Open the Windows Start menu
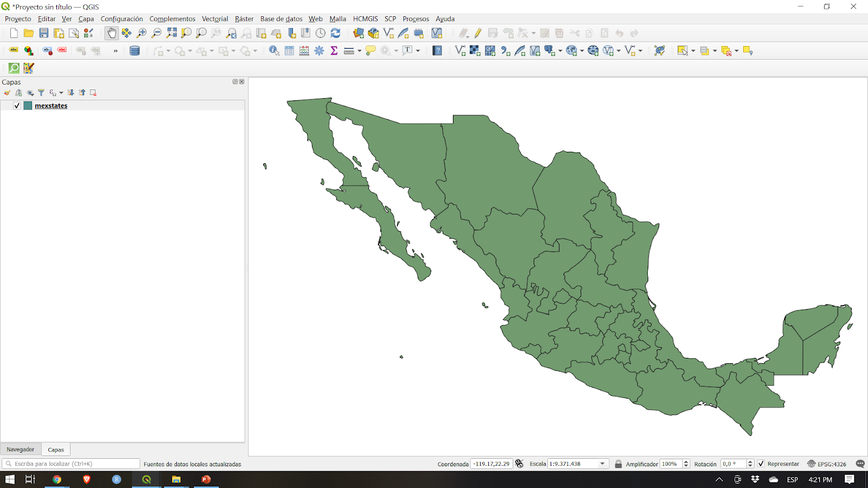The width and height of the screenshot is (868, 488). (10, 479)
